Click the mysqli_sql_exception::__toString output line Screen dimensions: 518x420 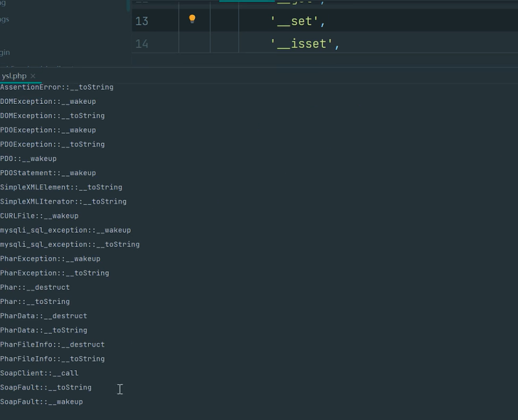tap(70, 245)
